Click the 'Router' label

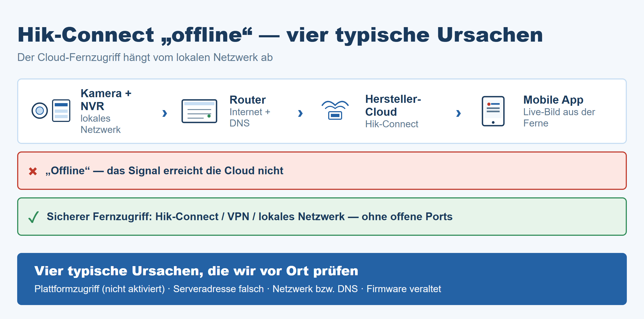(248, 100)
